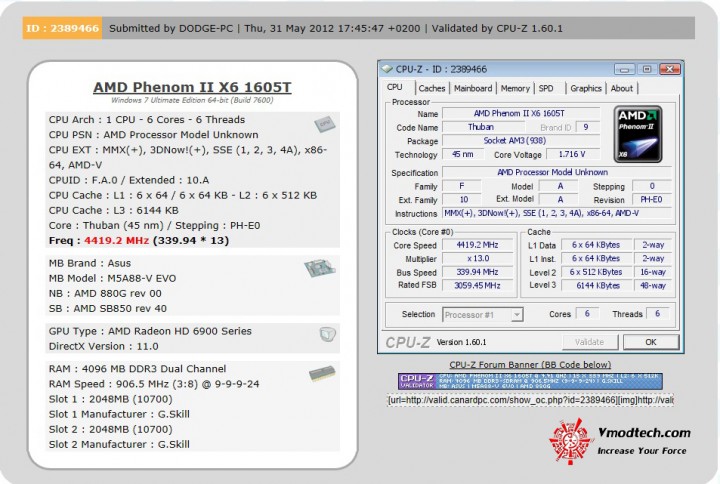Click the Specification field AMD Processor Model Unknown
Image resolution: width=720 pixels, height=484 pixels.
(x=557, y=172)
